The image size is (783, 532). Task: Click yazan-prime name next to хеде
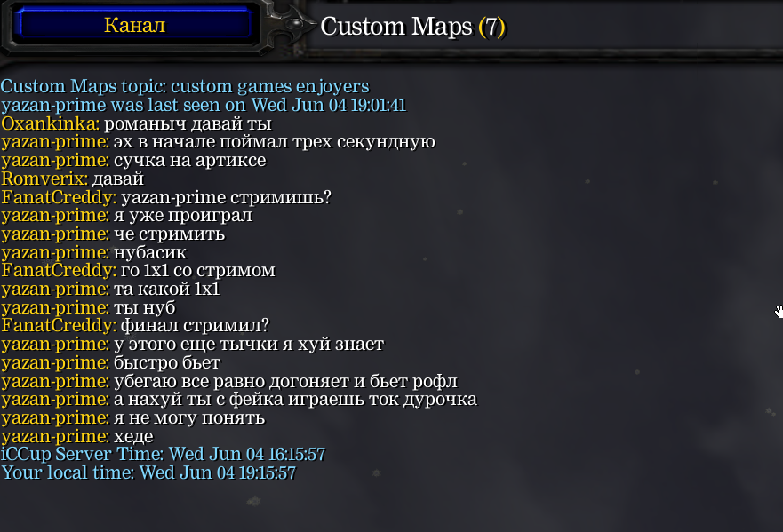point(55,437)
